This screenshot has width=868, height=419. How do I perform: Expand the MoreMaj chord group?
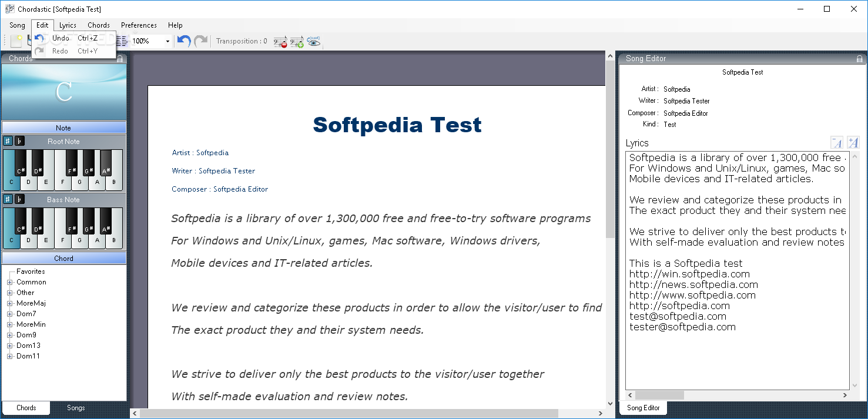click(x=9, y=303)
